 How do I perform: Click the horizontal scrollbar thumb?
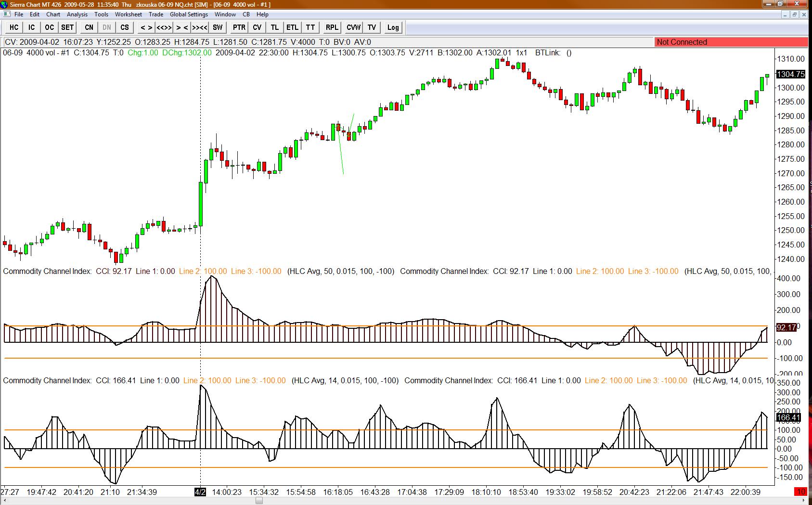tap(259, 501)
